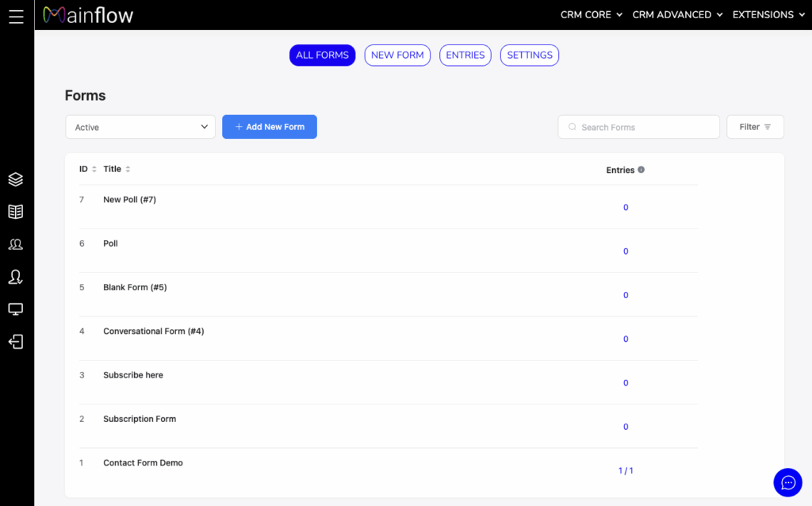Click the stacked layers sidebar icon

16,179
